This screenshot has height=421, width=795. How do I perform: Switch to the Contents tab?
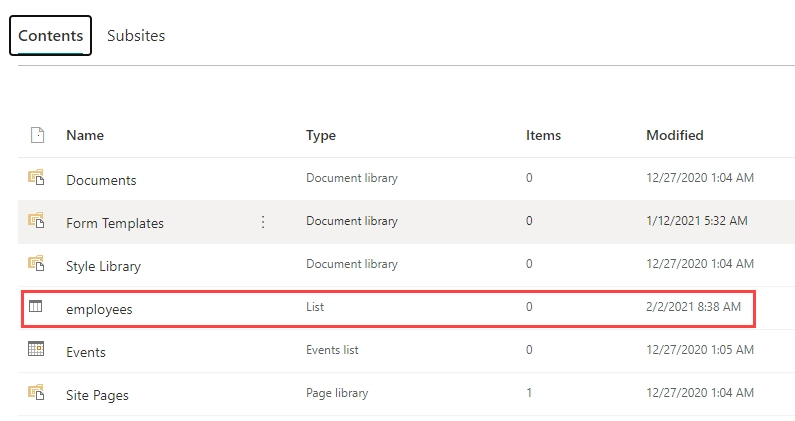pyautogui.click(x=50, y=36)
